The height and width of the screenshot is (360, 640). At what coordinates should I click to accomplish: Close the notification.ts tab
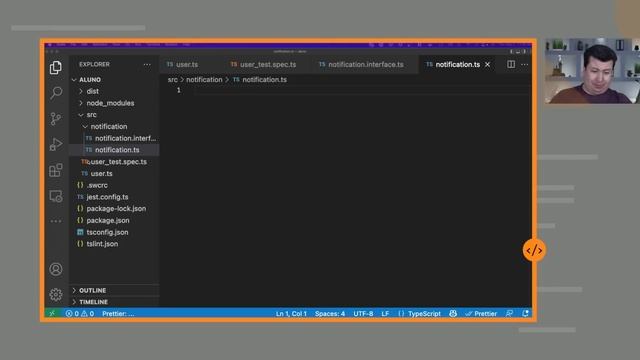point(487,64)
